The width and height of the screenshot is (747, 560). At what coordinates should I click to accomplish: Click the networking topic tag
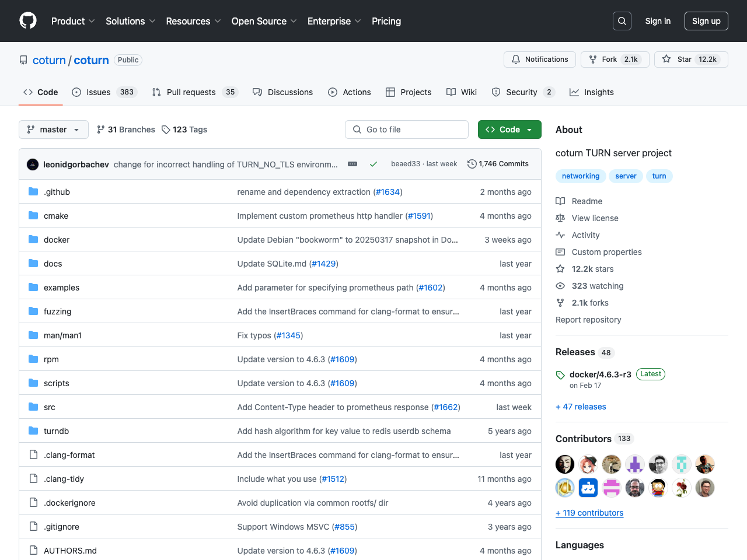(x=581, y=176)
